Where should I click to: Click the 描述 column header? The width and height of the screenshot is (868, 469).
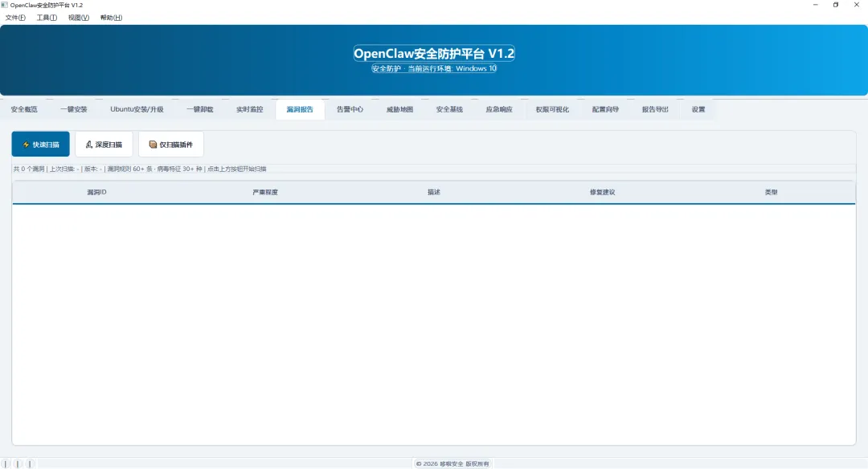434,193
